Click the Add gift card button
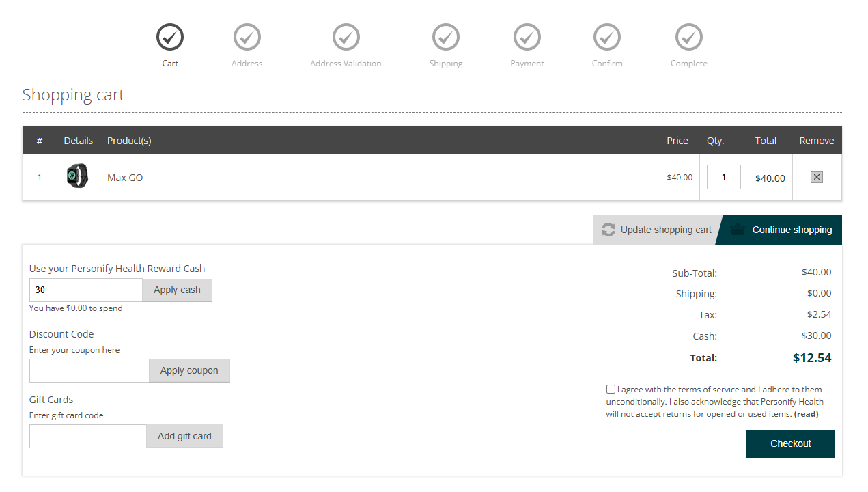868x492 pixels. pyautogui.click(x=184, y=436)
